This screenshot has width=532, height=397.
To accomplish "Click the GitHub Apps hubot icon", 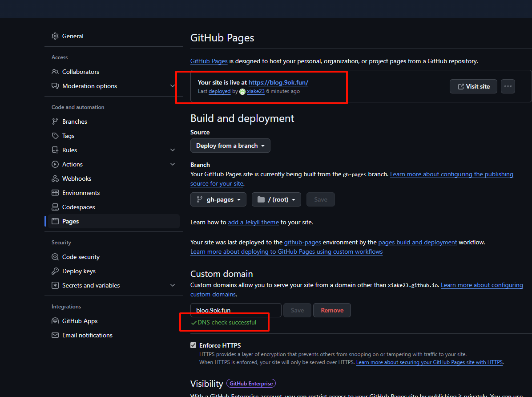I will coord(55,321).
